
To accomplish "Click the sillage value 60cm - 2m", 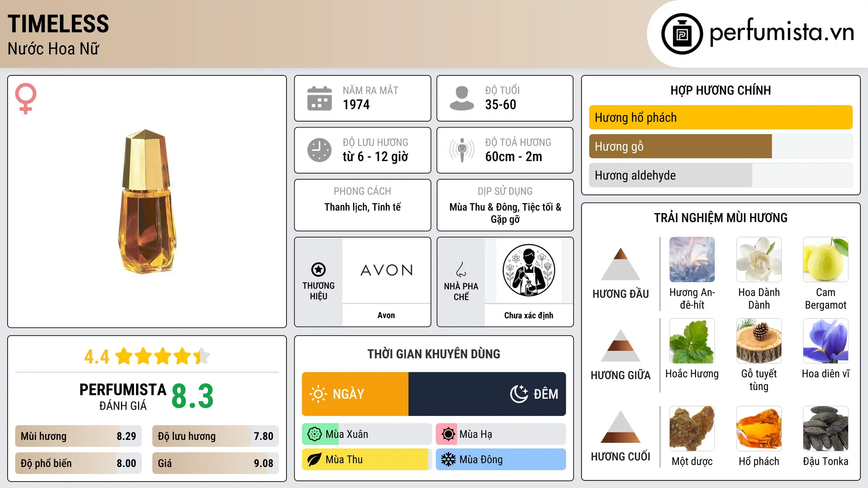I will pos(514,157).
